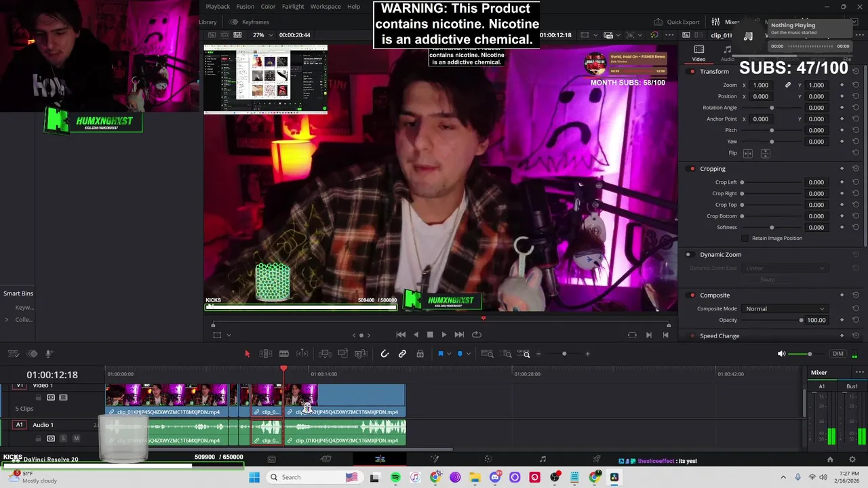
Task: Click the Crop Left value field
Action: (816, 182)
